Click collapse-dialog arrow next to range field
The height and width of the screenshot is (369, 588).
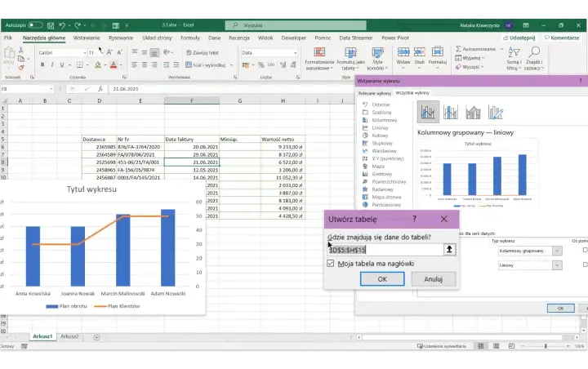pos(449,250)
